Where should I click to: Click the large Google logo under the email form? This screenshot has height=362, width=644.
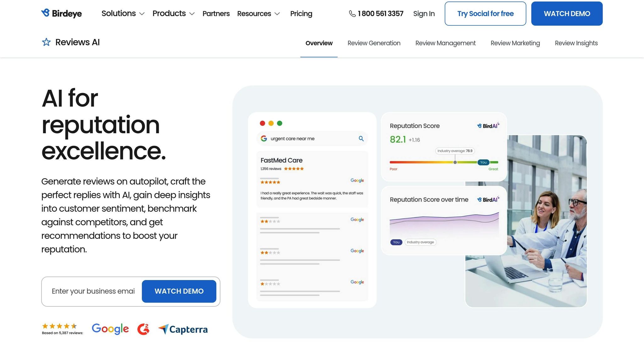[110, 329]
